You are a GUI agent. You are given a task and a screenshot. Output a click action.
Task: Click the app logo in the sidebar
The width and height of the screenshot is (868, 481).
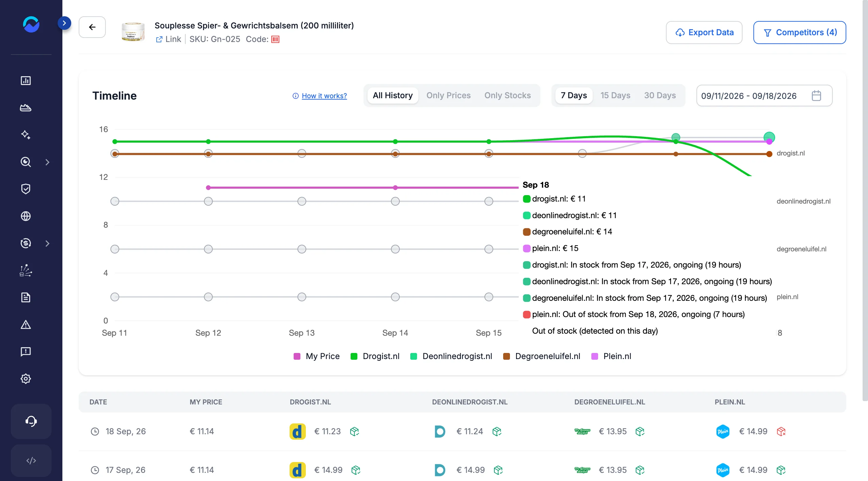click(31, 24)
